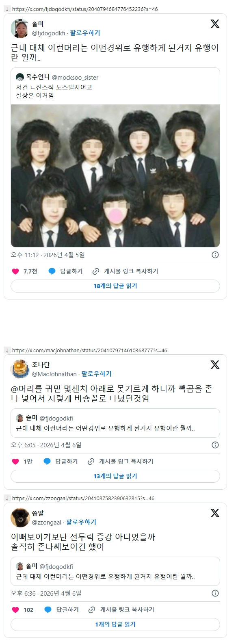Open info icon beside 오후 11:12 timestamp
The height and width of the screenshot is (644, 238).
[215, 255]
